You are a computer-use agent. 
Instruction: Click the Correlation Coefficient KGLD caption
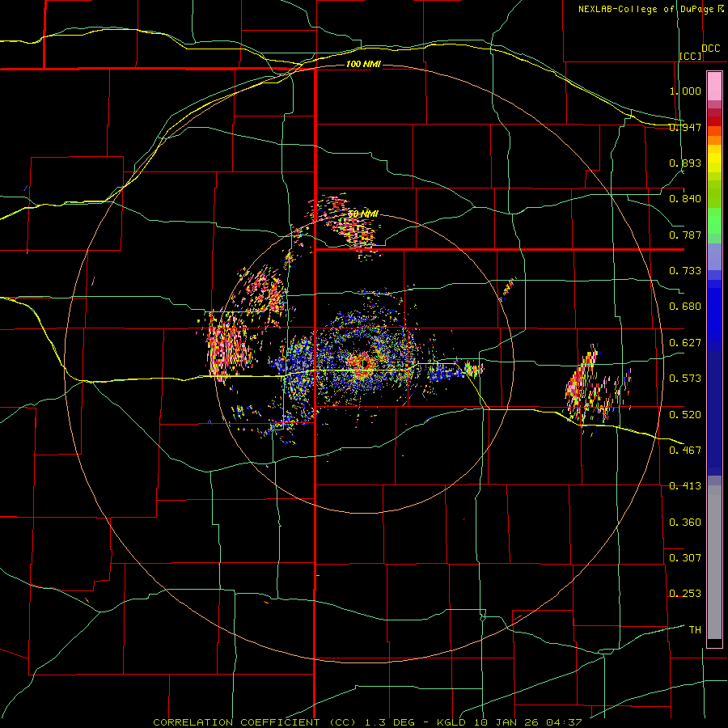367,722
